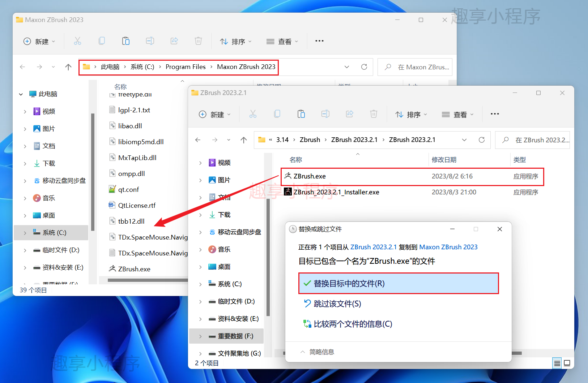Click Cut icon in Maxon ZBrush 2023 window toolbar
This screenshot has width=588, height=383.
pyautogui.click(x=77, y=41)
